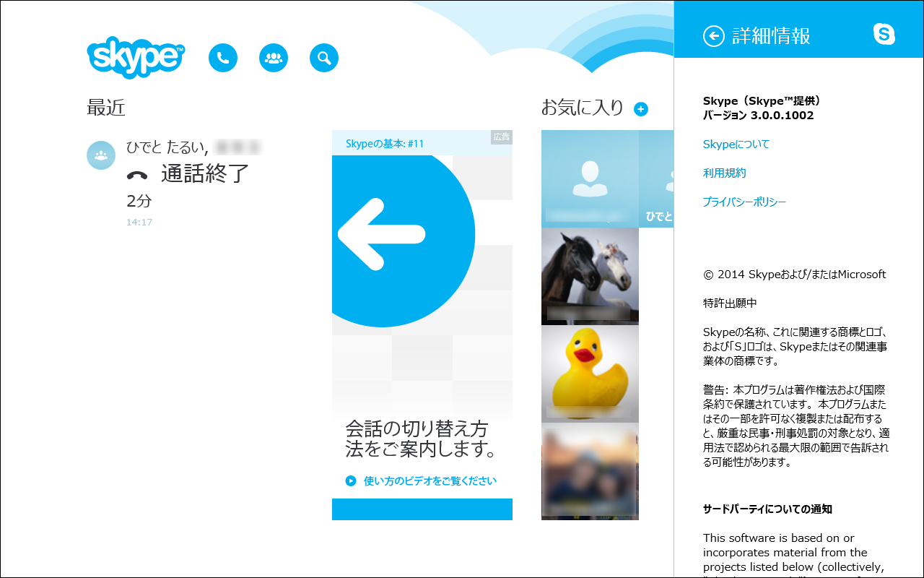Image resolution: width=924 pixels, height=578 pixels.
Task: Click the avatar next to ひでと たるい
Action: (101, 155)
